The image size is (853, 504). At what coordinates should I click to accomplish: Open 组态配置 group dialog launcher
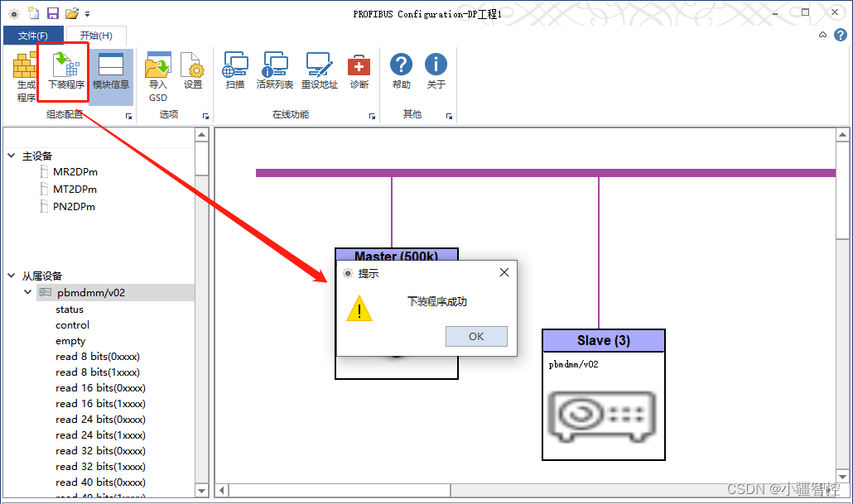[x=129, y=116]
